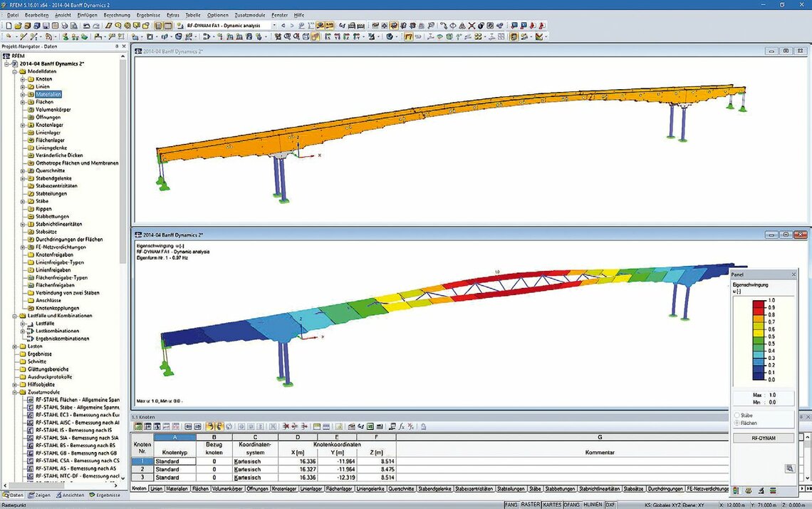Collapse Lastfälle und Kombinationen node
The height and width of the screenshot is (509, 812).
click(15, 316)
